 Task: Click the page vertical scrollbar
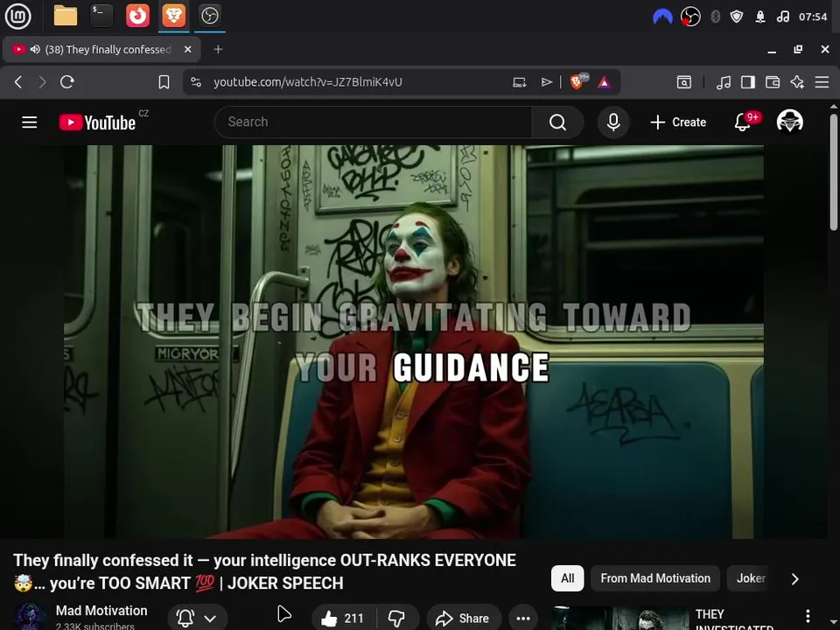834,172
